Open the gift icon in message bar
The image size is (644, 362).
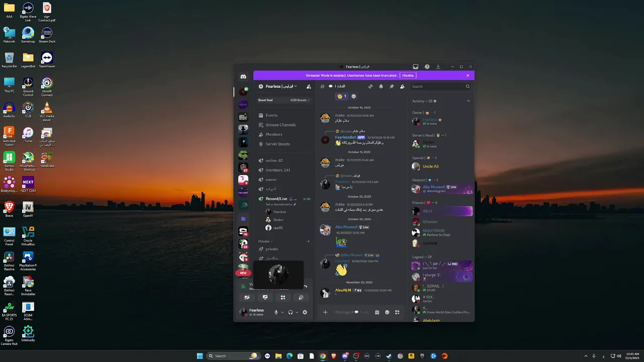(377, 312)
